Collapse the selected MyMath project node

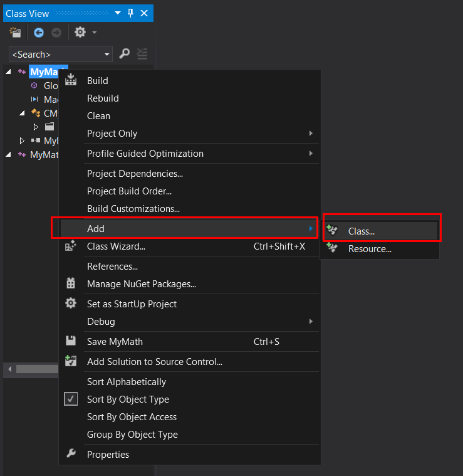click(9, 71)
